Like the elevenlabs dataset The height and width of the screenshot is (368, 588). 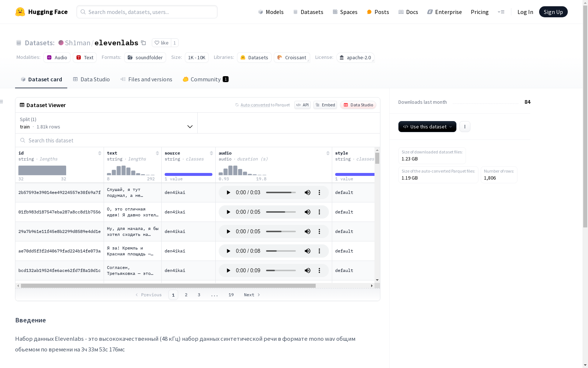161,43
